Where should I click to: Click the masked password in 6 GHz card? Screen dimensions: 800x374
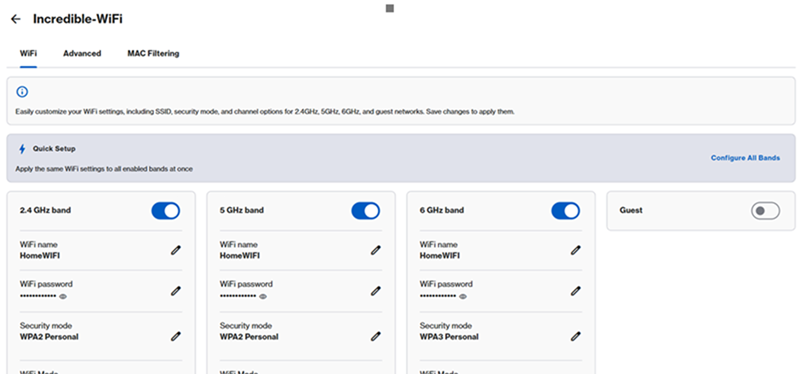point(438,296)
